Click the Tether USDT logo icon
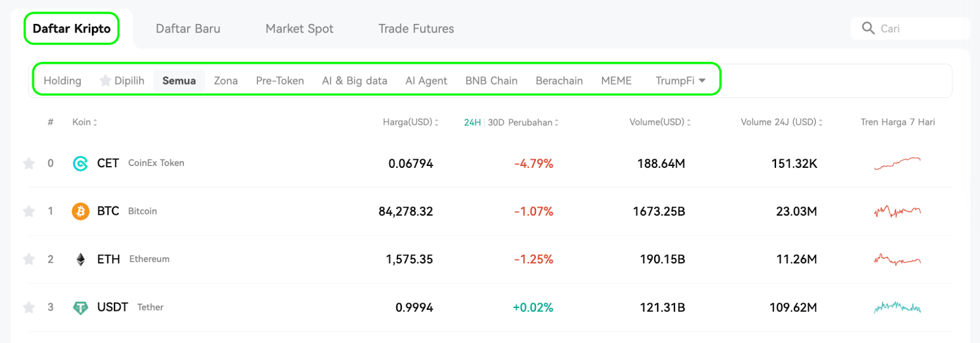Screen dimensions: 980x343 coord(80,307)
